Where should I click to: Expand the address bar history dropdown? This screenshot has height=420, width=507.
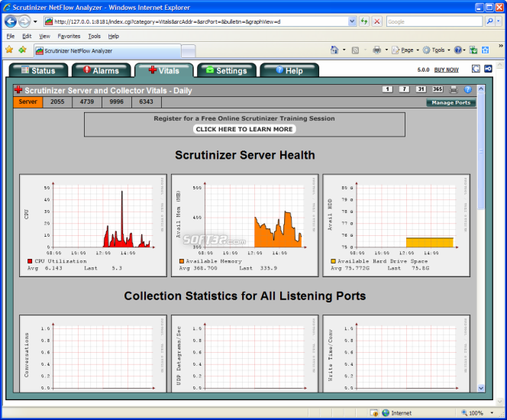352,21
